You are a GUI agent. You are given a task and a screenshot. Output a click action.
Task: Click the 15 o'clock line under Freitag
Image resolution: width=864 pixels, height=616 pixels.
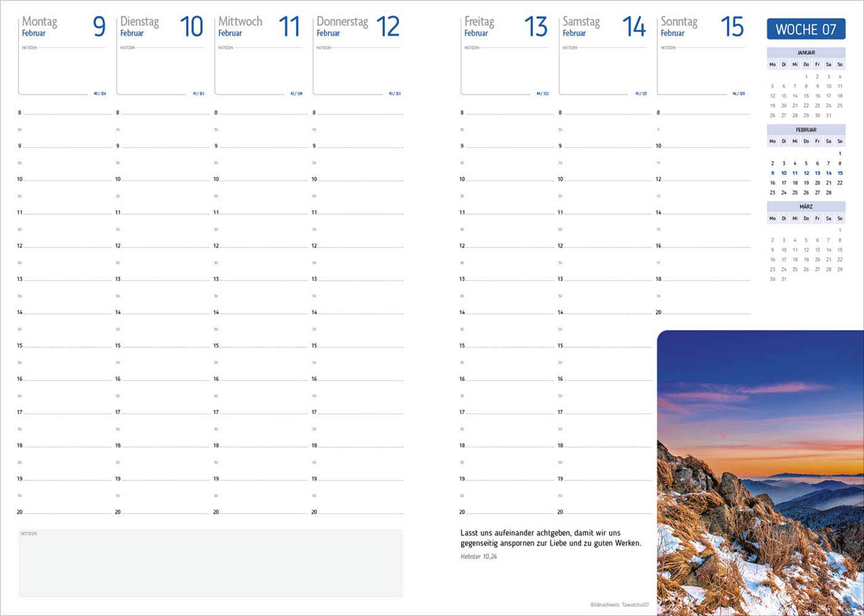(x=508, y=346)
